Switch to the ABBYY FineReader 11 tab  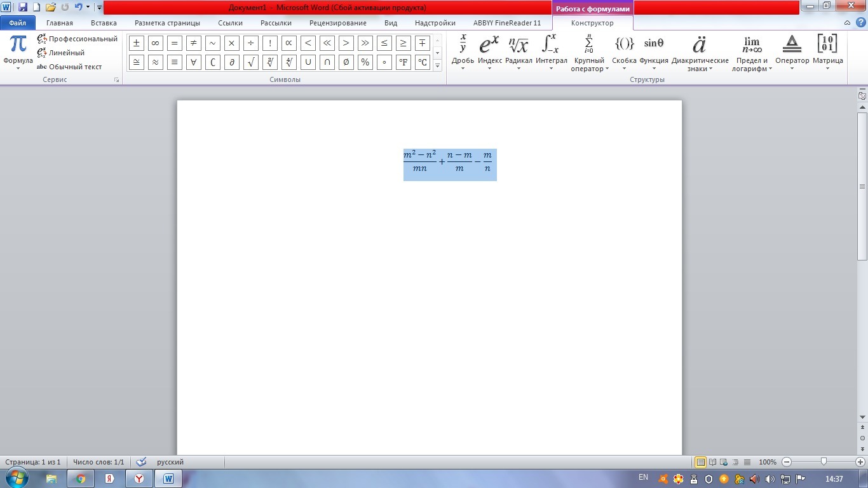point(507,23)
